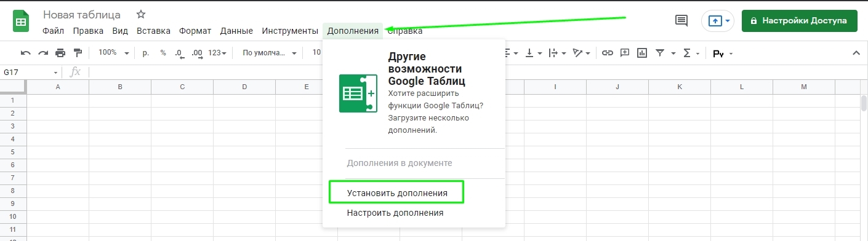The height and width of the screenshot is (241, 868).
Task: Open the Вставка menu
Action: click(x=153, y=31)
